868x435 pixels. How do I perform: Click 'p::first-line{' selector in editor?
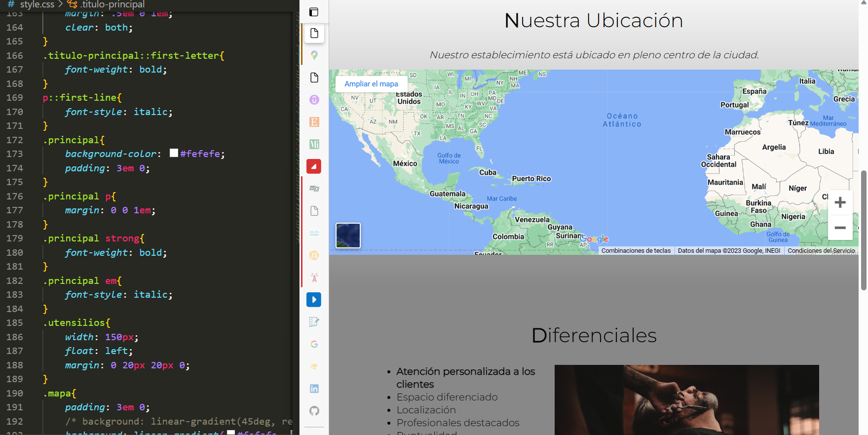[x=82, y=97]
